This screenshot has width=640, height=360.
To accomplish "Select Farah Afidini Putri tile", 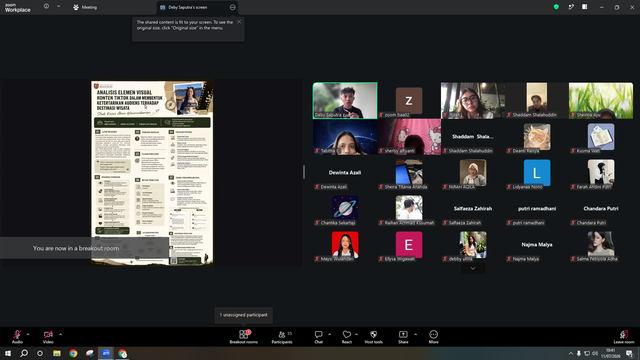I will [601, 173].
